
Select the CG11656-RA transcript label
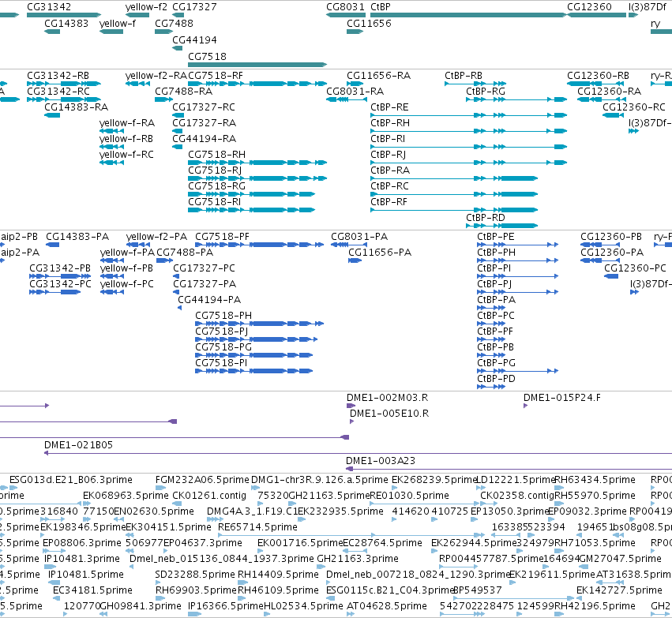click(x=378, y=76)
